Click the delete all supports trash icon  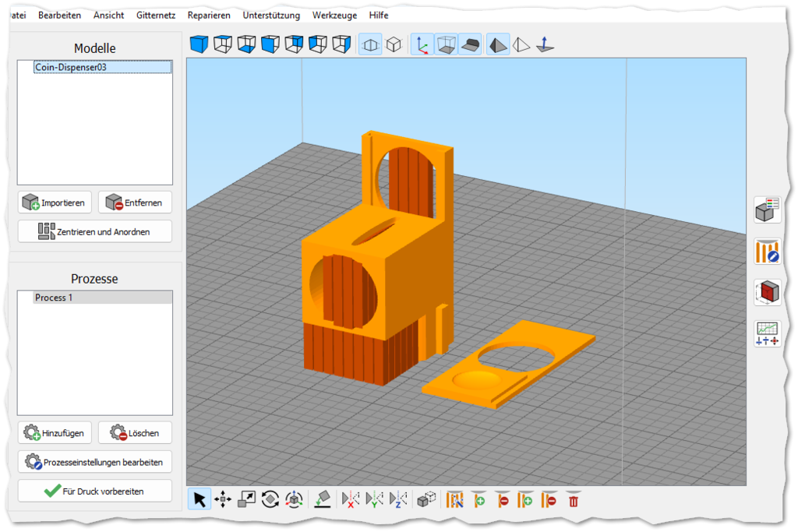574,499
